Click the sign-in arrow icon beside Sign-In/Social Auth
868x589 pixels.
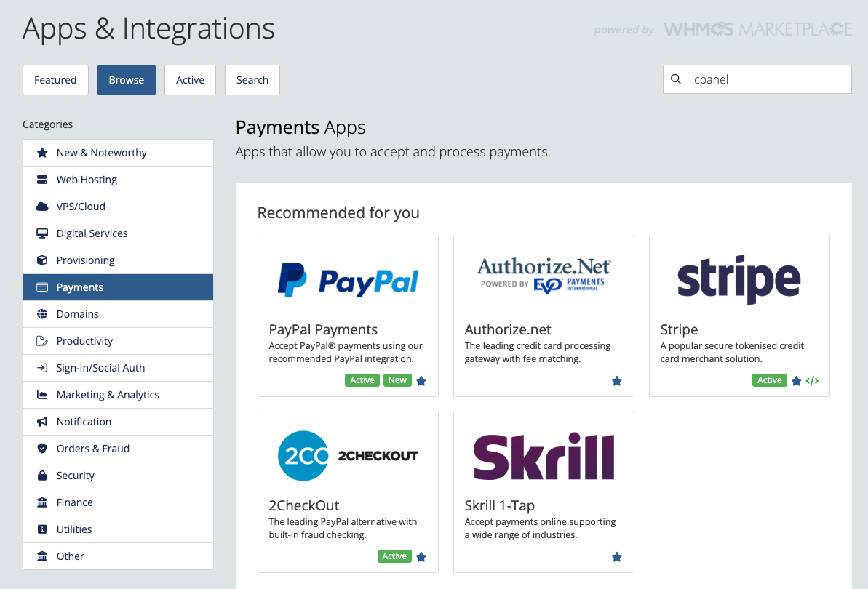(x=42, y=368)
